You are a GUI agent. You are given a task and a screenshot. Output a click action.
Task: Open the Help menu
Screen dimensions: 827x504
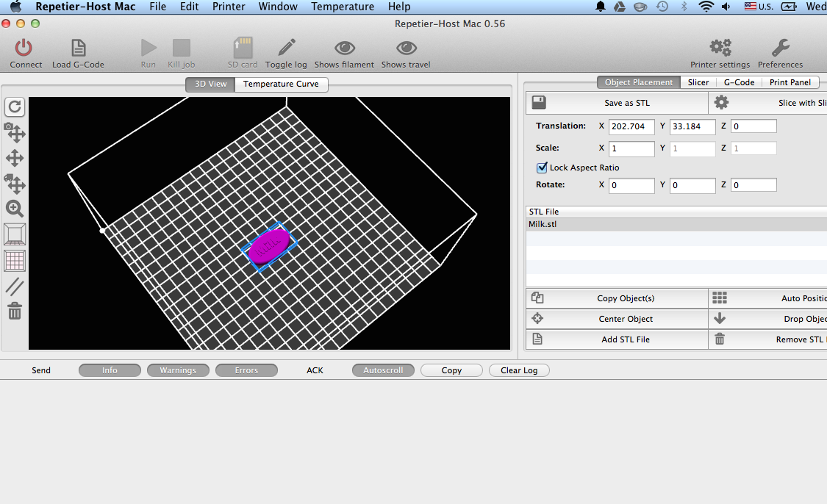pyautogui.click(x=399, y=7)
